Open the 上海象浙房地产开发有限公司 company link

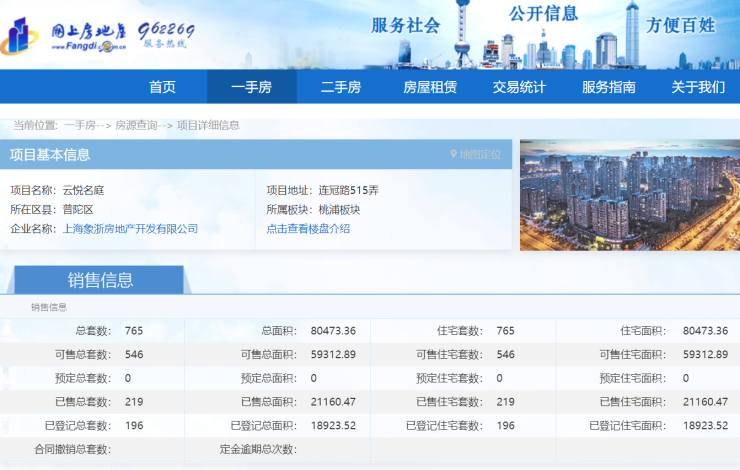pos(130,229)
